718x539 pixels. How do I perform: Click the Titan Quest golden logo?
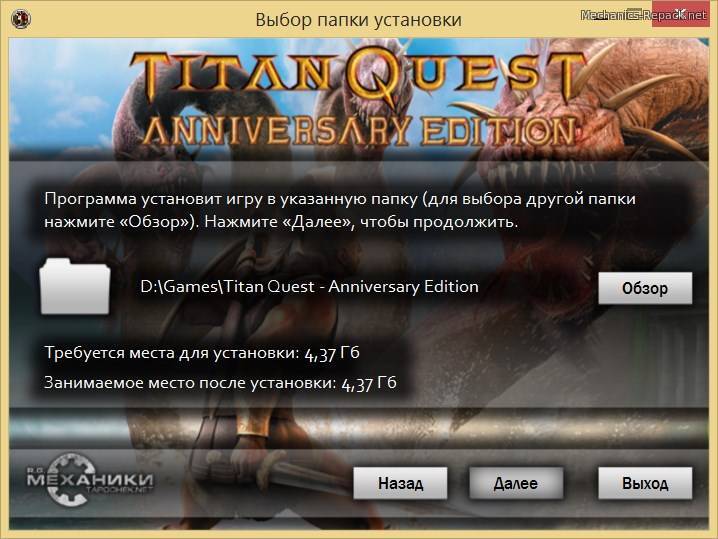pos(358,76)
